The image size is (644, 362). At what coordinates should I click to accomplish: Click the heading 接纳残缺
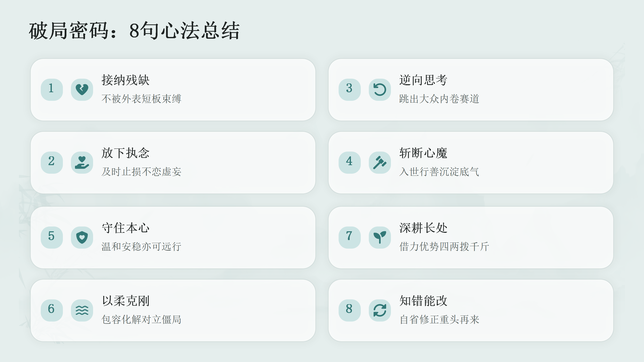click(x=126, y=80)
